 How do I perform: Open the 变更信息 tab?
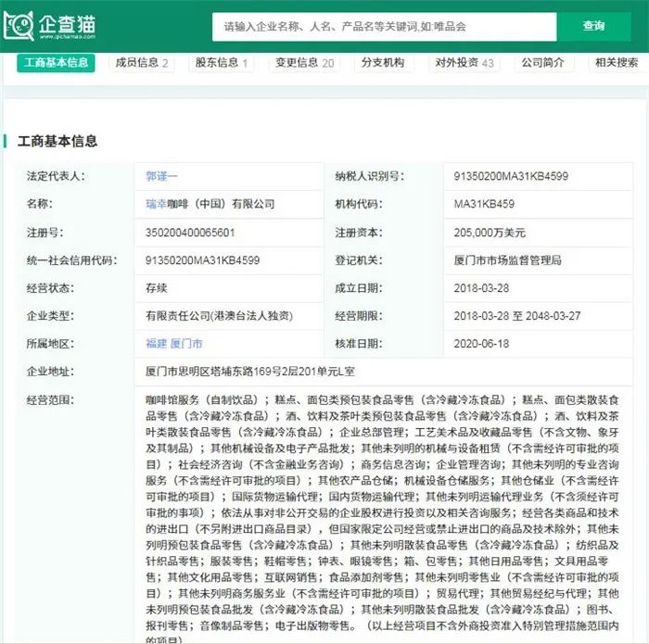pyautogui.click(x=305, y=63)
